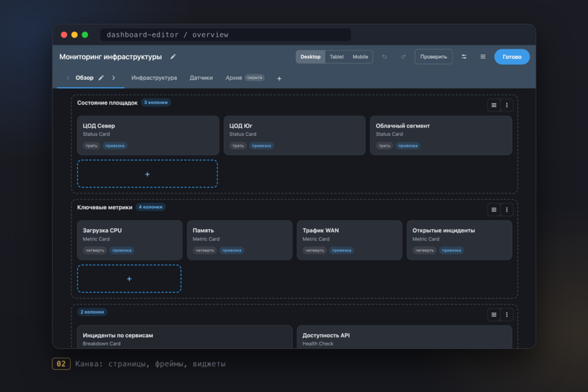Open three-dot menu of the 2 колонки frame
The image size is (588, 392).
point(506,315)
